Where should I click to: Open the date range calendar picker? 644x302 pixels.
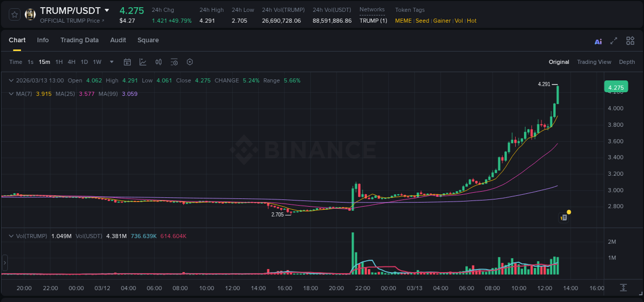click(x=127, y=62)
